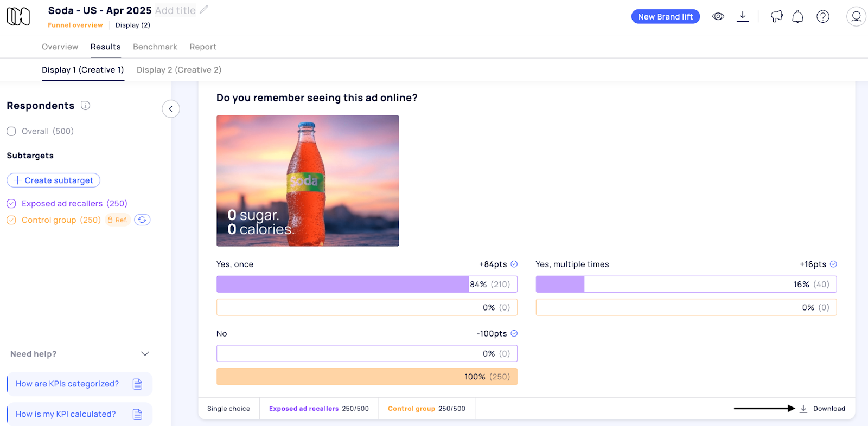Viewport: 868px width, 426px height.
Task: Open the announcements megaphone icon
Action: 777,17
